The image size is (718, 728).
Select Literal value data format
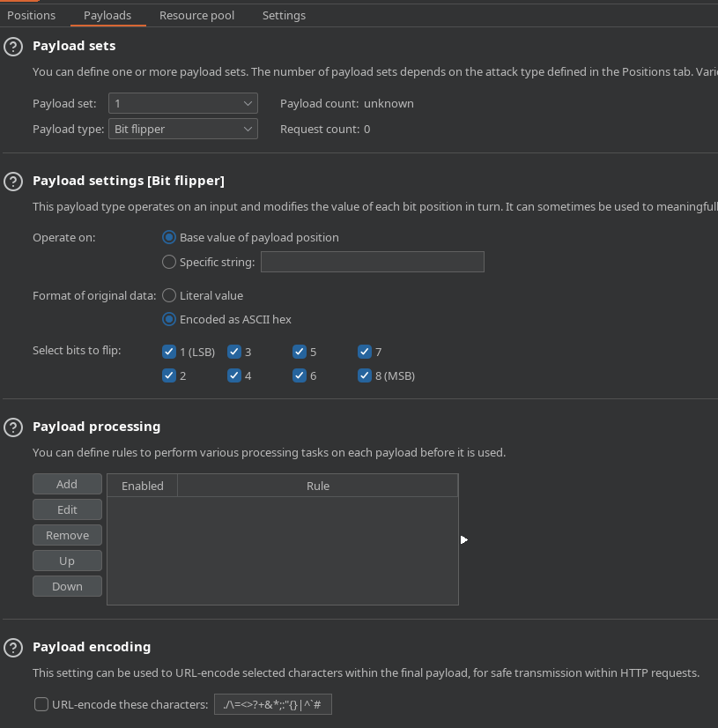169,296
